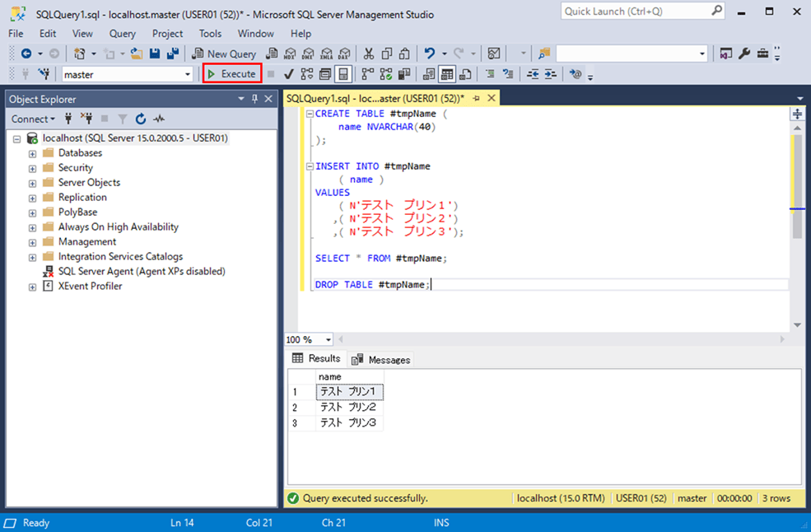Expand the Security folder node
811x532 pixels.
click(32, 169)
